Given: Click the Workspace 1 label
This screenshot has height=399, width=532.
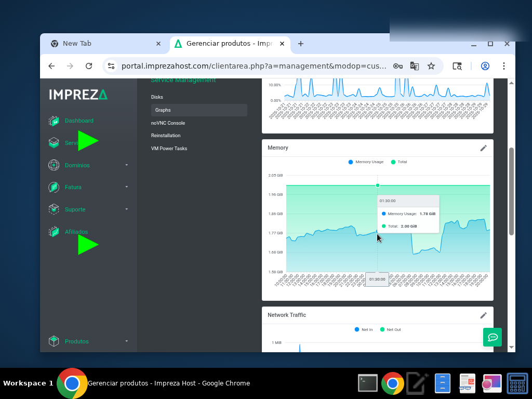Looking at the screenshot, I should 28,383.
